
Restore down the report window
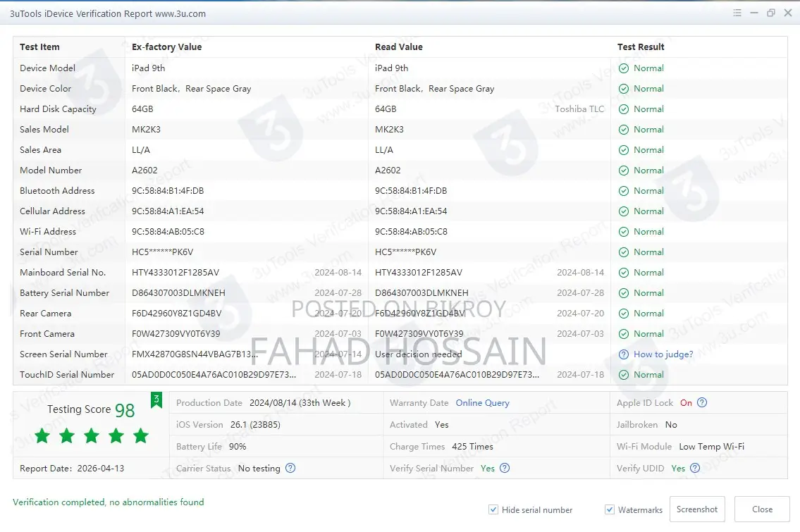(771, 13)
